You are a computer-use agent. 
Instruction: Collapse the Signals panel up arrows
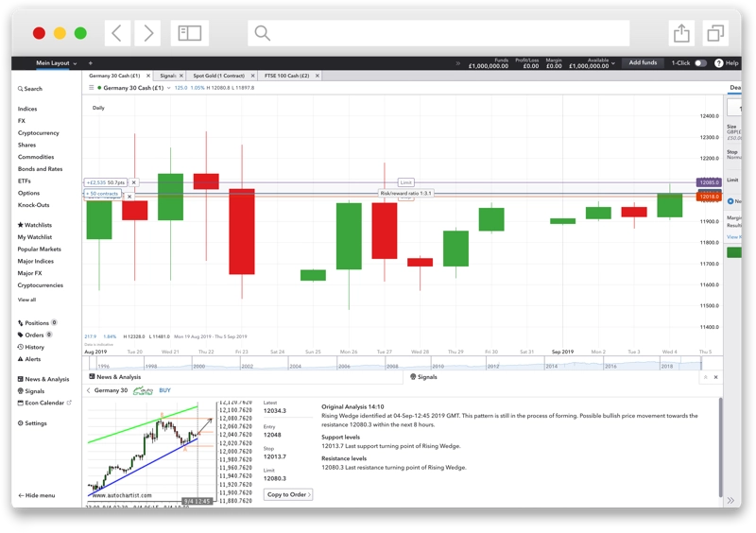pyautogui.click(x=705, y=378)
